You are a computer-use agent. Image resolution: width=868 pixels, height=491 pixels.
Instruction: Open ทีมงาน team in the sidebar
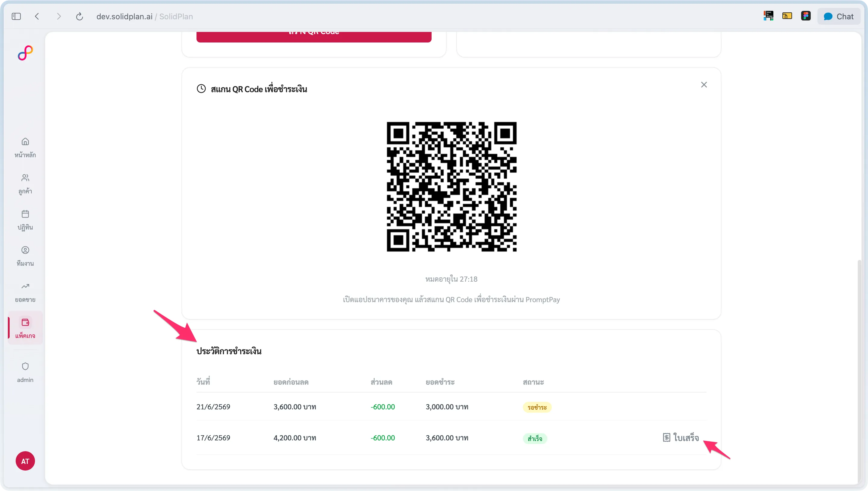point(25,256)
